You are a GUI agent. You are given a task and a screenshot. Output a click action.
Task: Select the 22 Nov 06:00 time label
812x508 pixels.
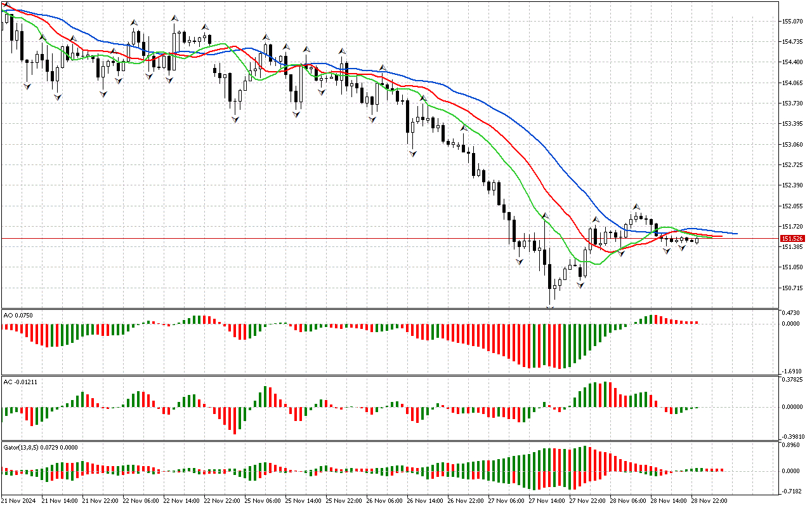click(141, 501)
